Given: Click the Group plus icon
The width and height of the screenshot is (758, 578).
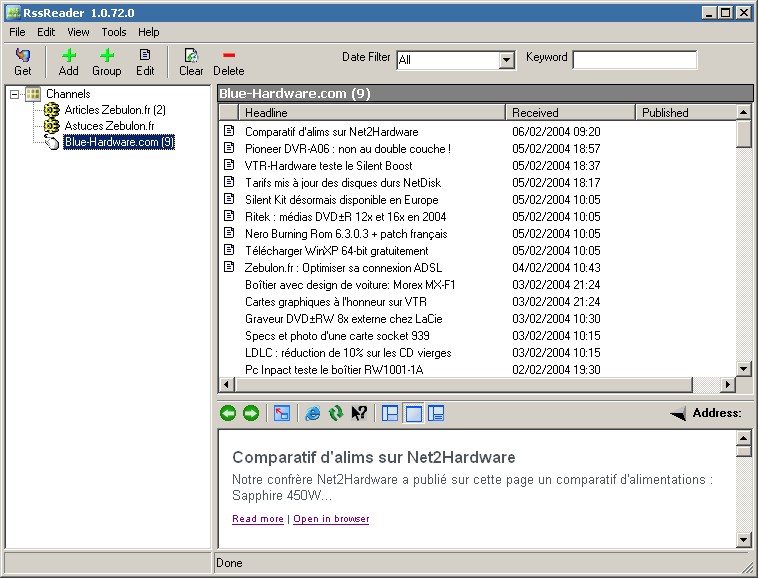Looking at the screenshot, I should [x=107, y=56].
